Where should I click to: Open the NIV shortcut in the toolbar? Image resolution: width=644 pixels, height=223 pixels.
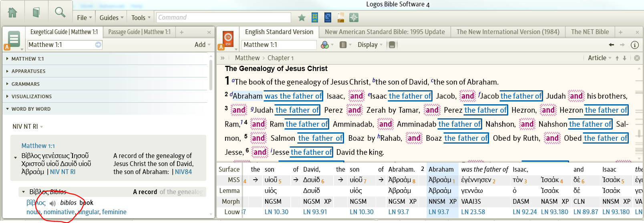click(315, 18)
